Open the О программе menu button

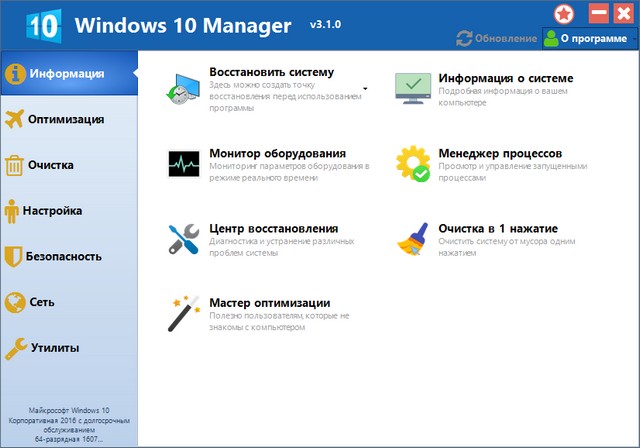(590, 38)
